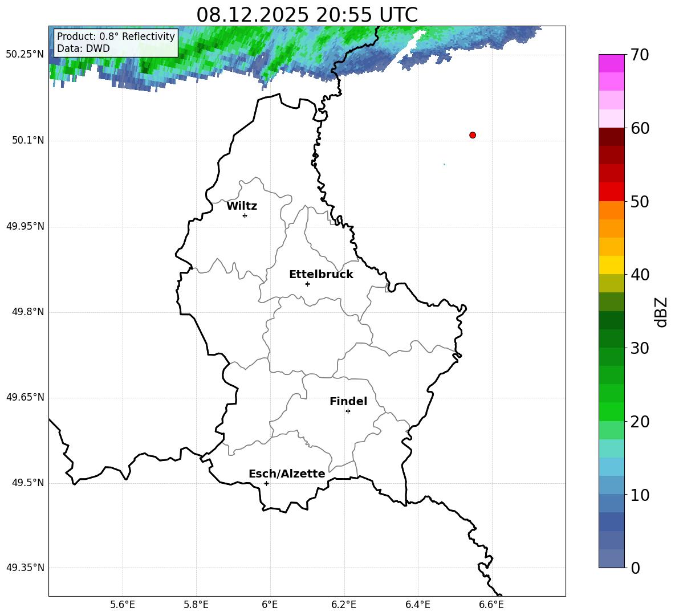Click the title 08.12.2025 20:55 UTC
This screenshot has width=675, height=616.
[307, 15]
